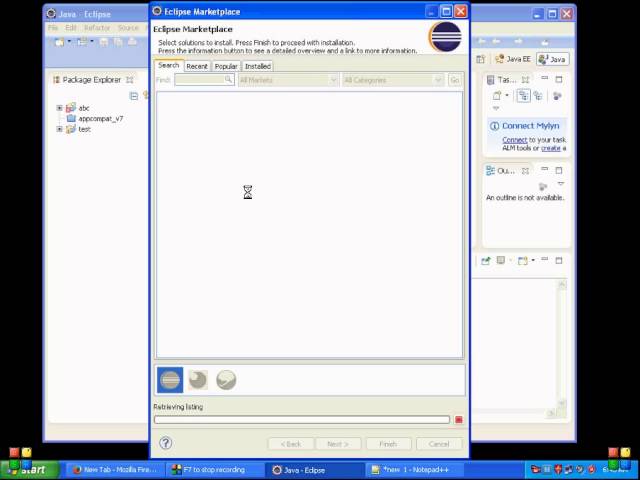
Task: Collapse all in Package Explorer
Action: 133,96
